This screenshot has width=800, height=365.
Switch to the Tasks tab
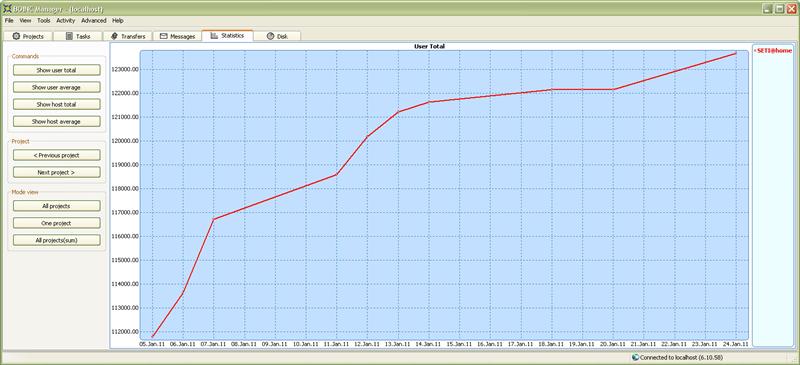pos(77,36)
